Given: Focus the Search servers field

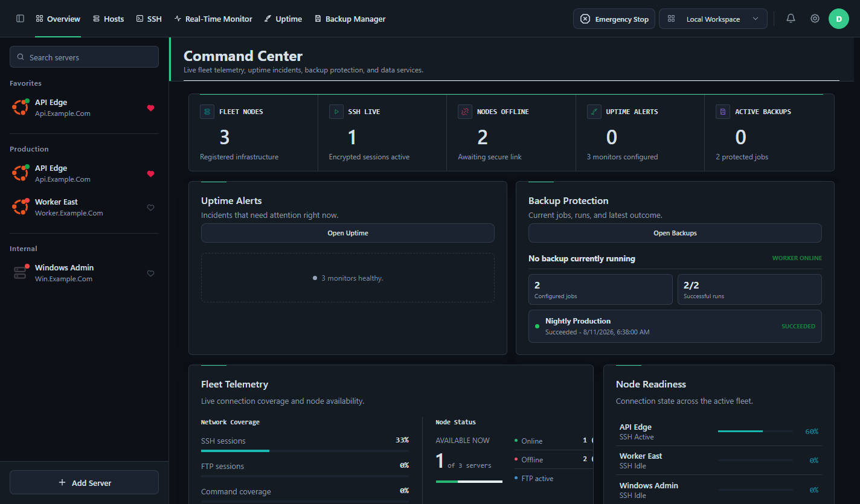Looking at the screenshot, I should pos(84,57).
